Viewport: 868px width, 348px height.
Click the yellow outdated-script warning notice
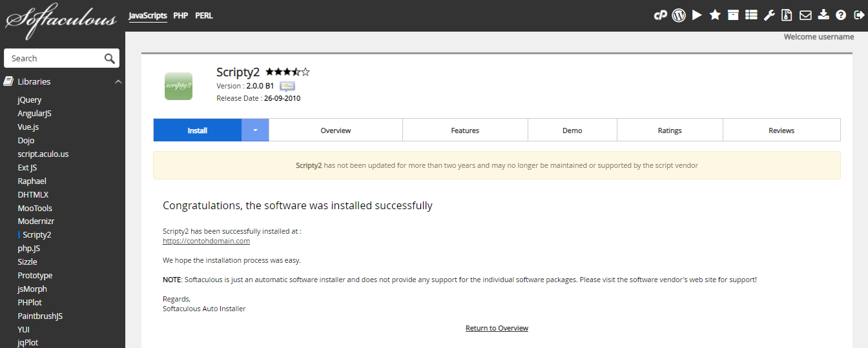497,165
